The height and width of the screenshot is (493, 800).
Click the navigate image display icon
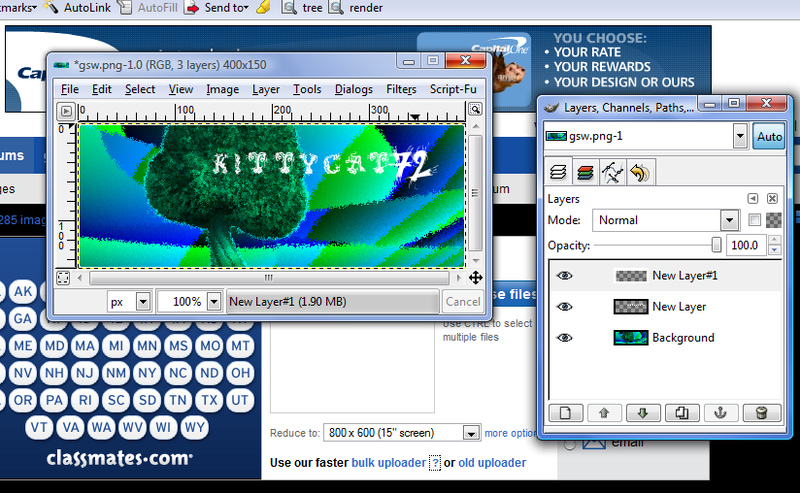475,277
